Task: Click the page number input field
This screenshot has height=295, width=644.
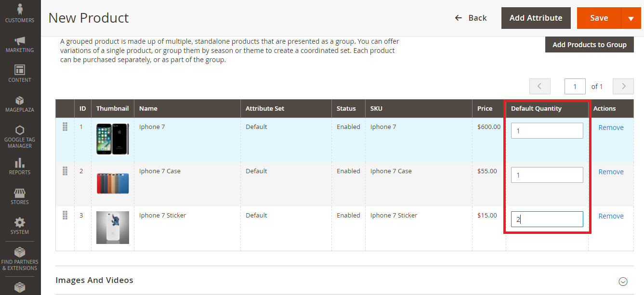Action: click(575, 86)
